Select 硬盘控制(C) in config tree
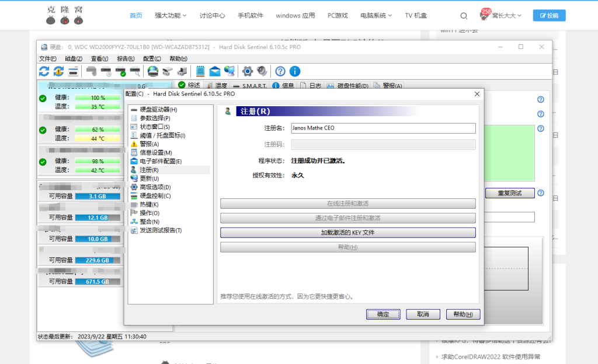Image resolution: width=598 pixels, height=364 pixels. (x=154, y=195)
